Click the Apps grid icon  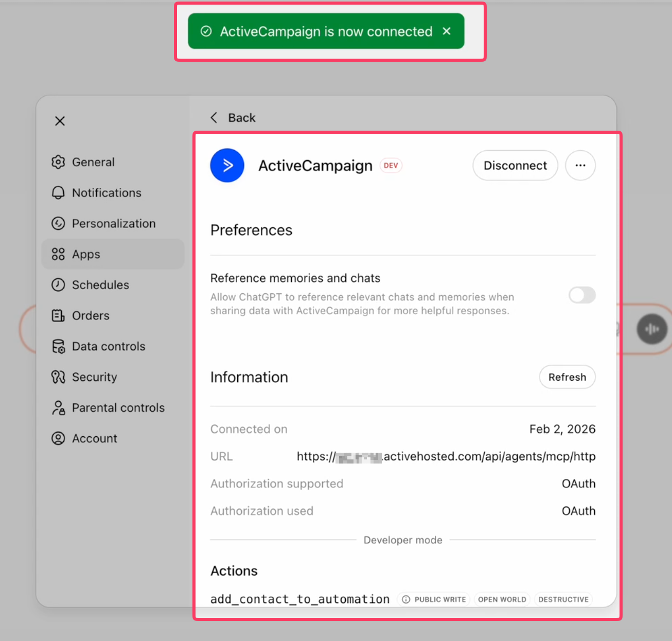point(58,254)
